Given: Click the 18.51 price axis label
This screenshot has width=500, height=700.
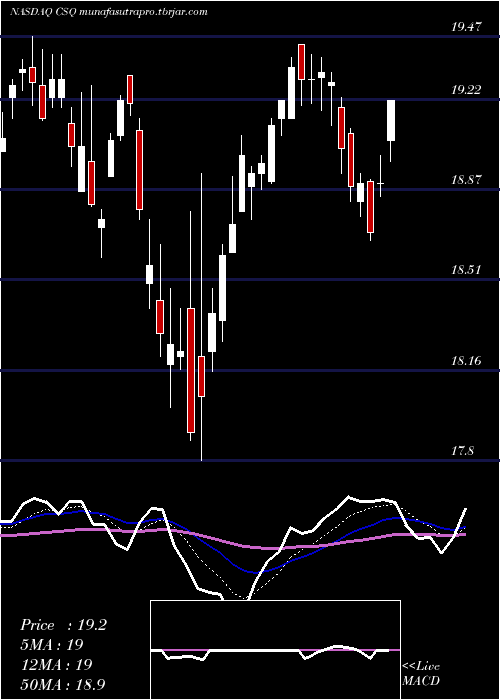Looking at the screenshot, I should pos(466,270).
